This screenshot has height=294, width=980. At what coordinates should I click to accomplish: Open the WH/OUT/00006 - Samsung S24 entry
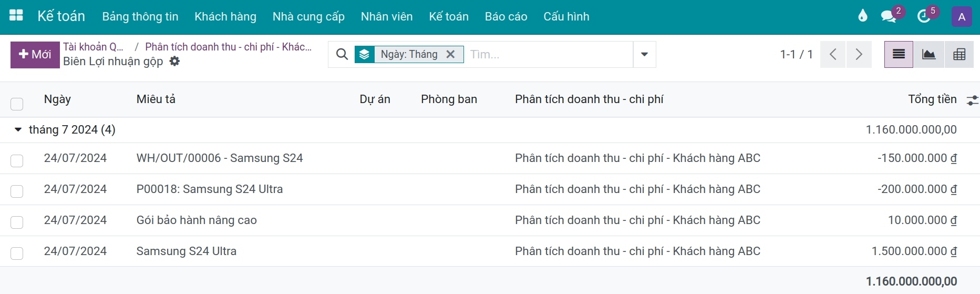220,158
